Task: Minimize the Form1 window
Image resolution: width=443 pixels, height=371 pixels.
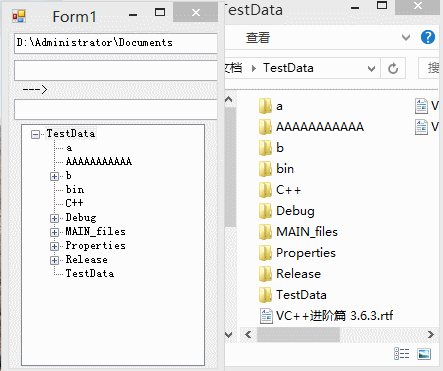Action: point(133,14)
